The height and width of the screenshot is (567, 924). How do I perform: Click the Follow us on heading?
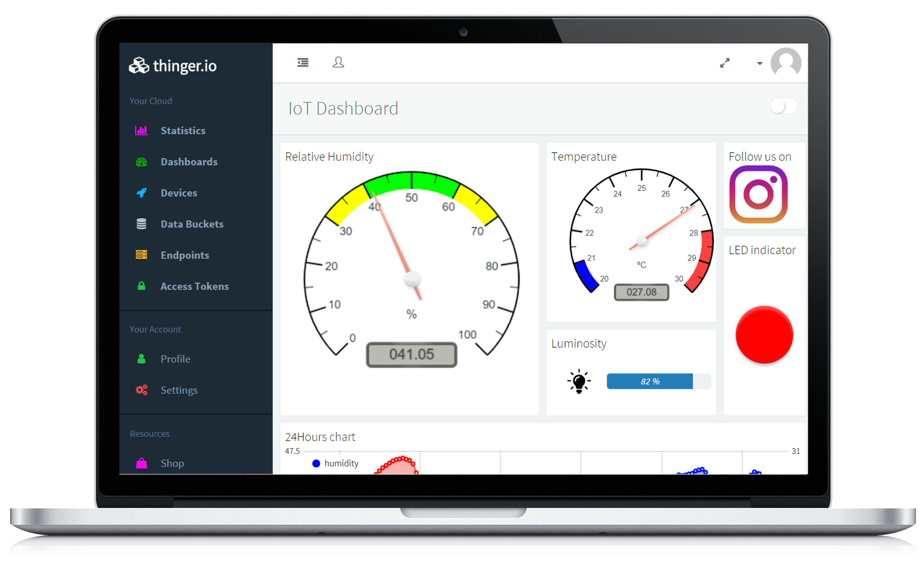[760, 157]
